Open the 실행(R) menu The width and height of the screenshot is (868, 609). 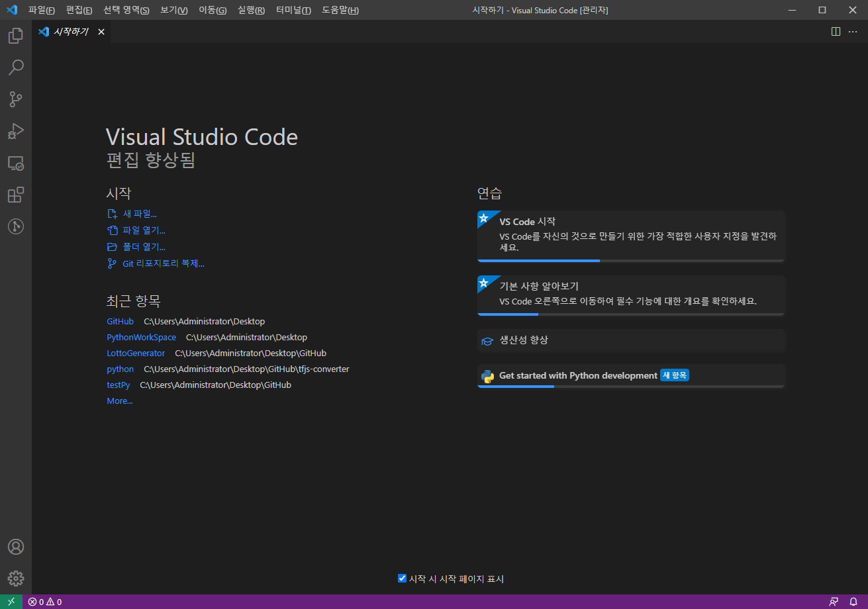251,10
